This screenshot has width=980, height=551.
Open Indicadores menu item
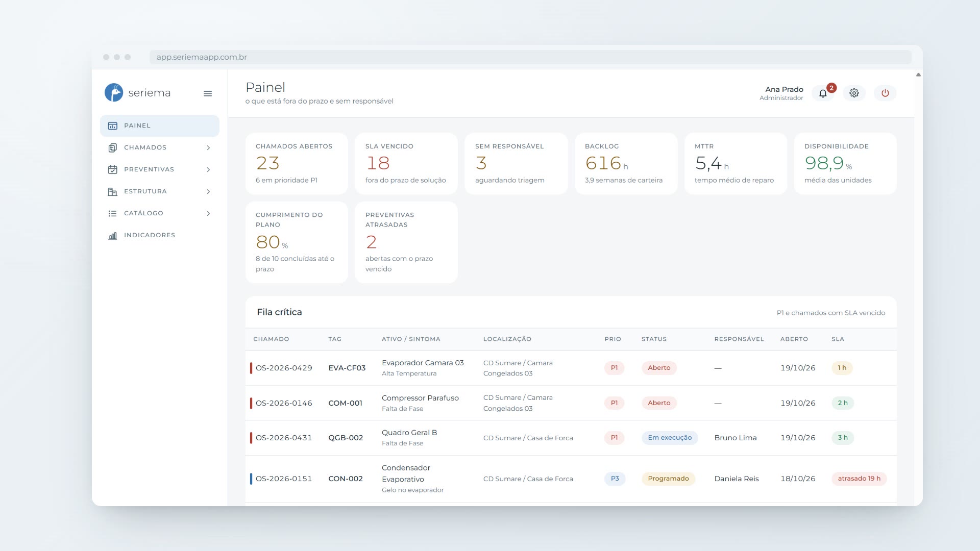click(x=160, y=235)
